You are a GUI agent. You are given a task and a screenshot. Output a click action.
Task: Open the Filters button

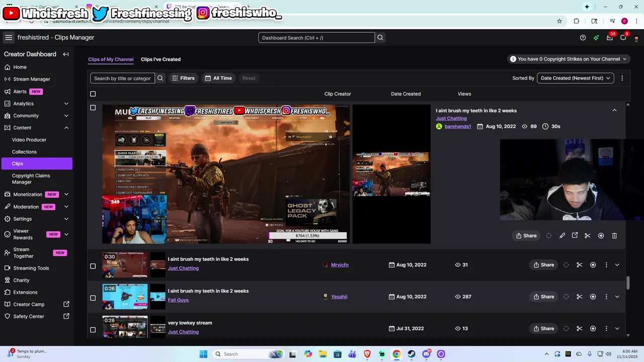point(183,78)
